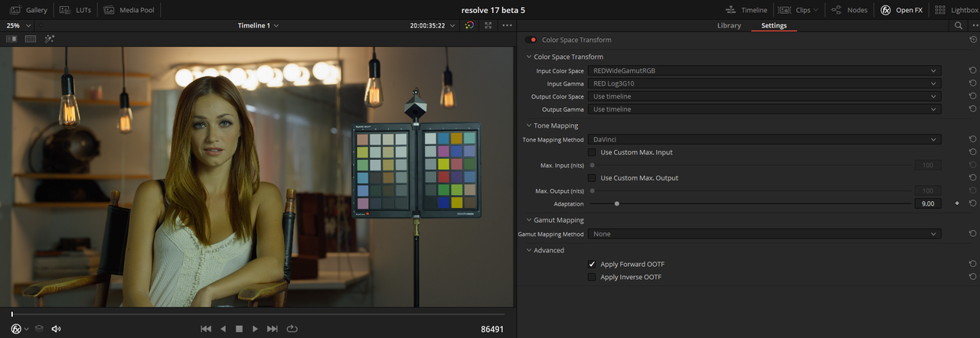
Task: Reset the Input Color Space value
Action: 972,70
